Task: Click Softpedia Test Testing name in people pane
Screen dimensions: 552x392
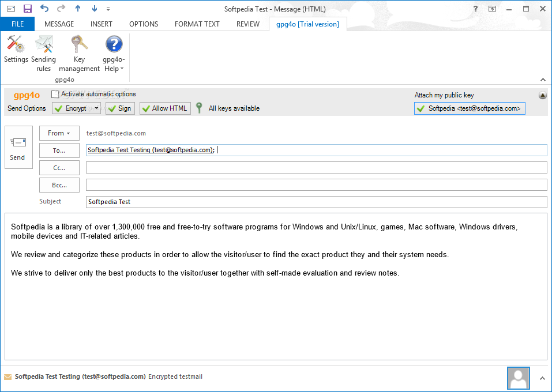Action: [x=80, y=376]
